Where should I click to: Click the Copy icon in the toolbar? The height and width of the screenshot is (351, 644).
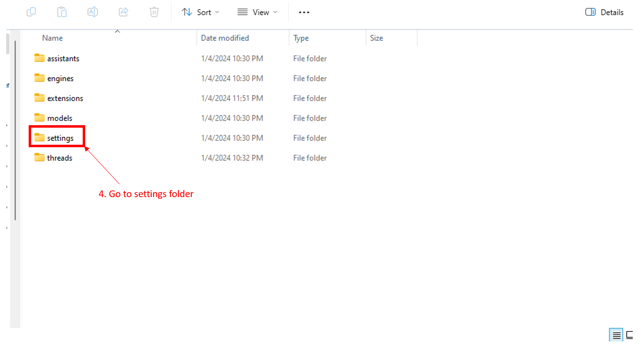[31, 12]
